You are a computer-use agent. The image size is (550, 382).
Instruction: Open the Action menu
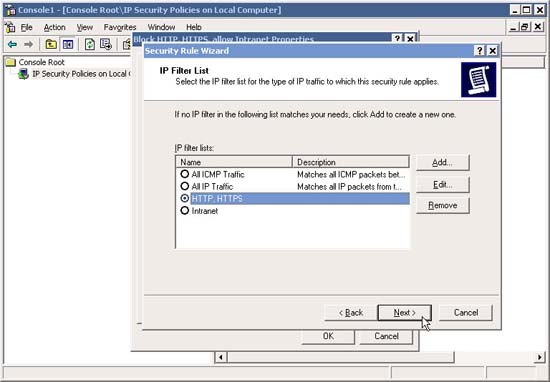click(x=54, y=27)
